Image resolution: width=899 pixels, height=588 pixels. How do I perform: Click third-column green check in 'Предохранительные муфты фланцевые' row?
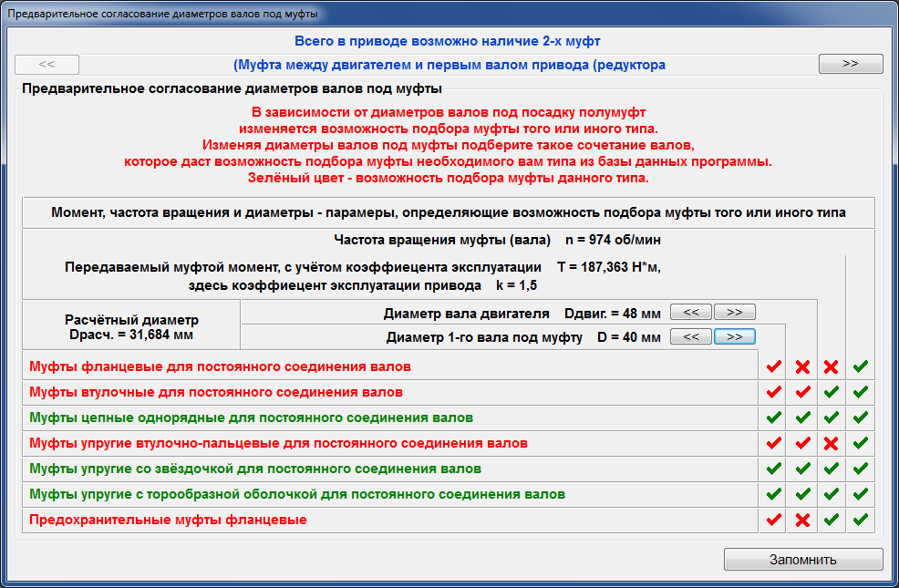click(832, 520)
